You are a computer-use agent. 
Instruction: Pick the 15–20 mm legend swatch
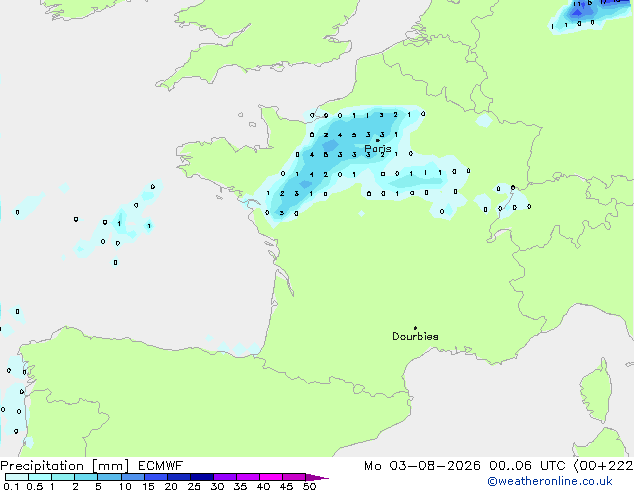pyautogui.click(x=156, y=477)
